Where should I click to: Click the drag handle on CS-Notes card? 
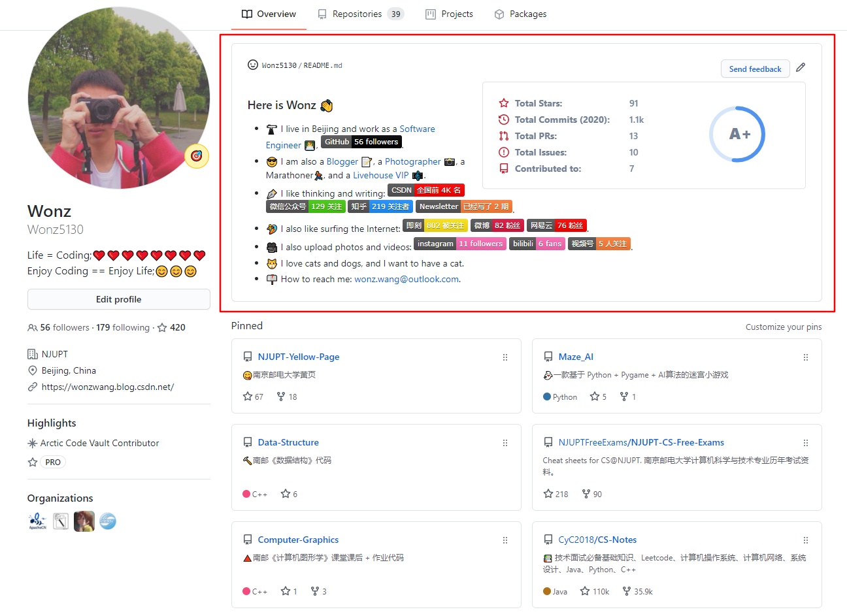[806, 540]
